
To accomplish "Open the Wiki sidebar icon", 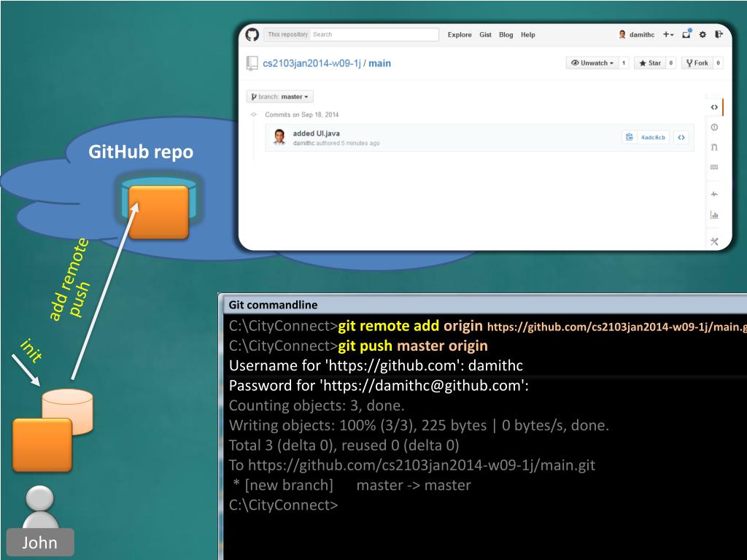I will (714, 167).
